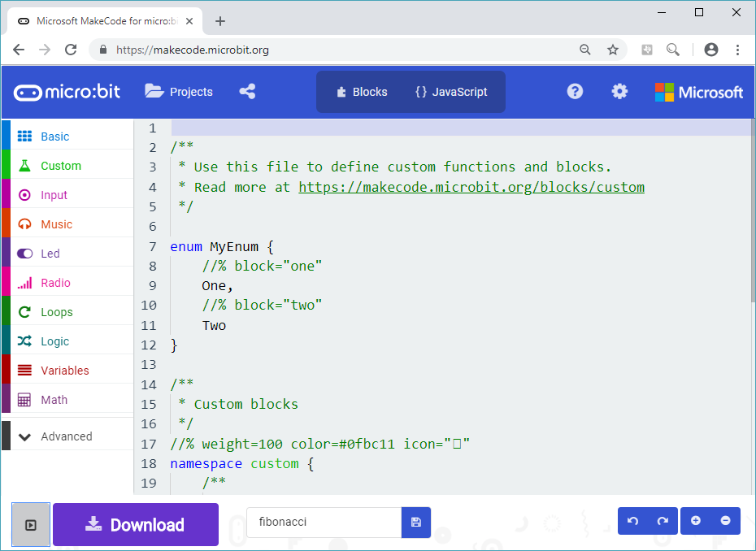Reload the browser page
The width and height of the screenshot is (756, 551).
[71, 50]
